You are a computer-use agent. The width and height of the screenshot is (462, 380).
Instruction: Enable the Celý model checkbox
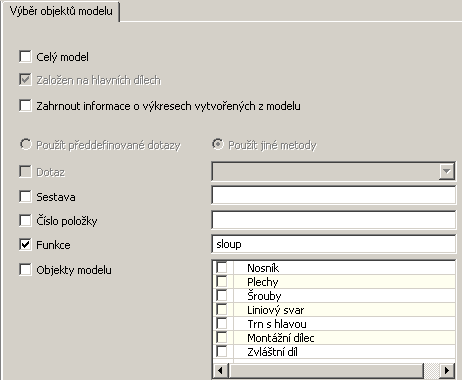[x=25, y=57]
